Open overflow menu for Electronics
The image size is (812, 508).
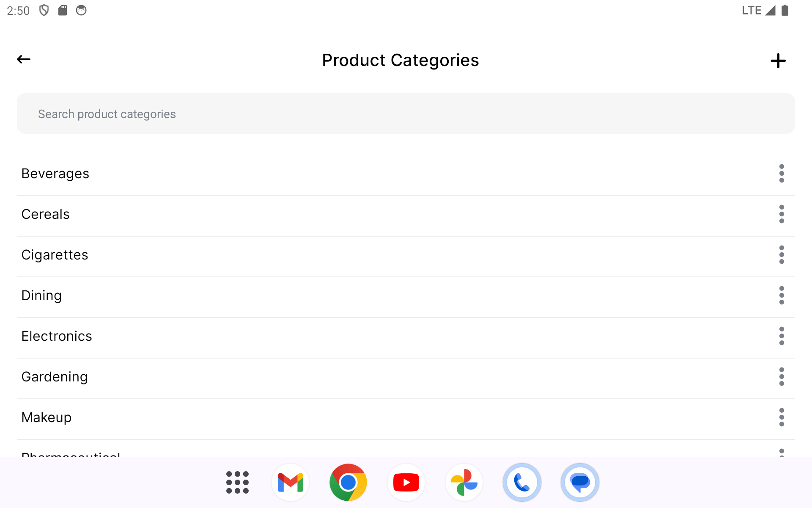tap(782, 336)
